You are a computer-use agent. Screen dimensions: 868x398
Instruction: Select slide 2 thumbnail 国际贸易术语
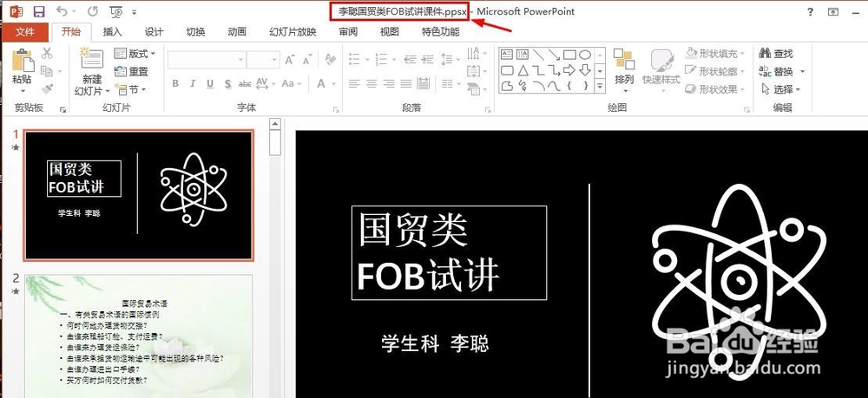coord(138,336)
